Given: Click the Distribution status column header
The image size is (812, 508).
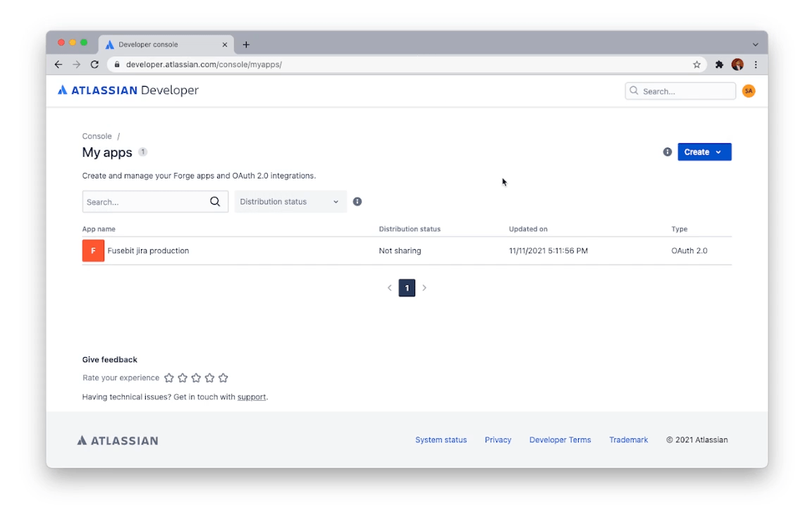Looking at the screenshot, I should coord(409,229).
